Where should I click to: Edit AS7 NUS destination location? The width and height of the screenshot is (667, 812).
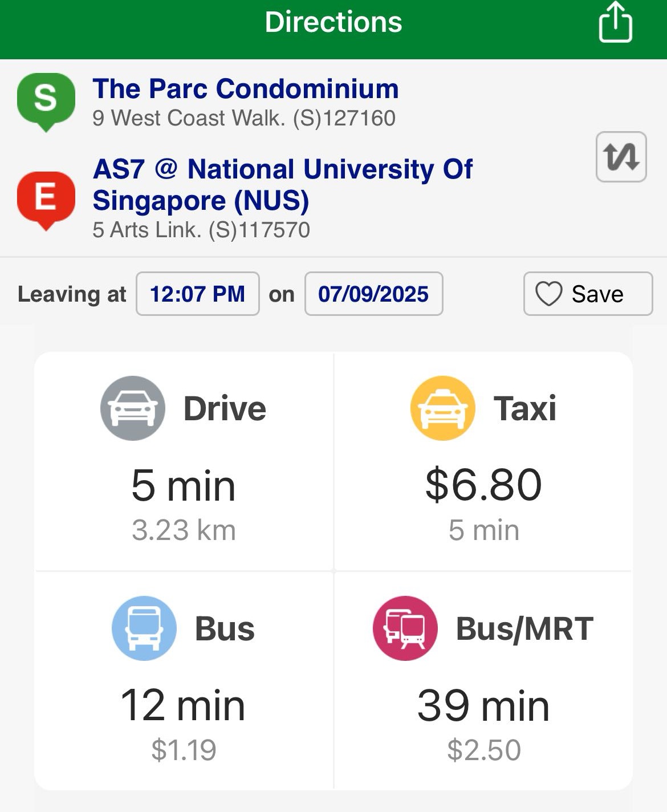point(282,184)
